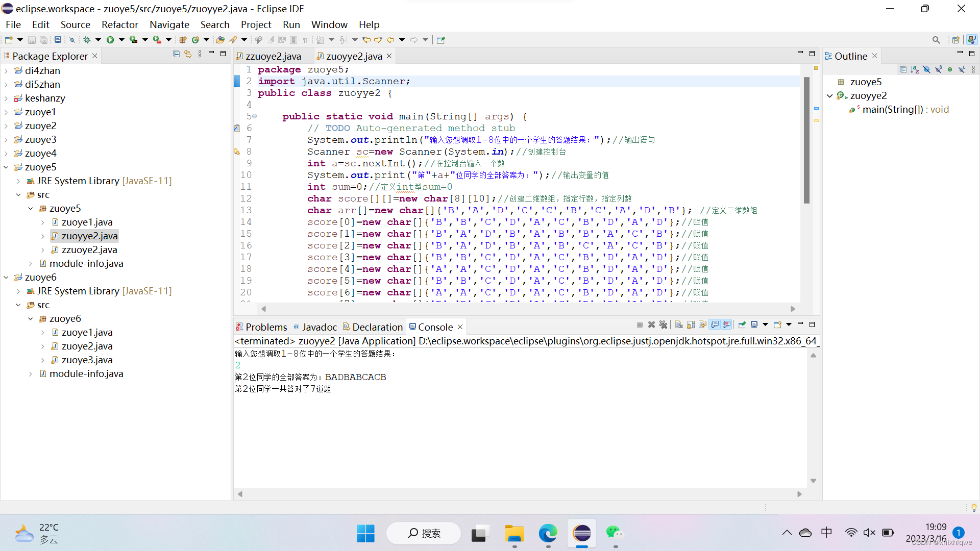Click Remove All Terminated Launches icon
Image resolution: width=980 pixels, height=551 pixels.
(x=663, y=324)
